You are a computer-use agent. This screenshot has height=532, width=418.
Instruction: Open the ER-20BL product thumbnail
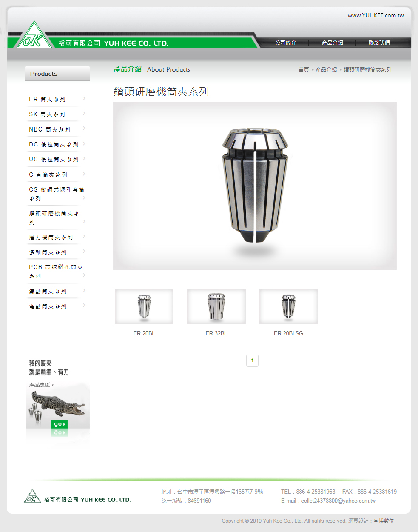[x=144, y=306]
